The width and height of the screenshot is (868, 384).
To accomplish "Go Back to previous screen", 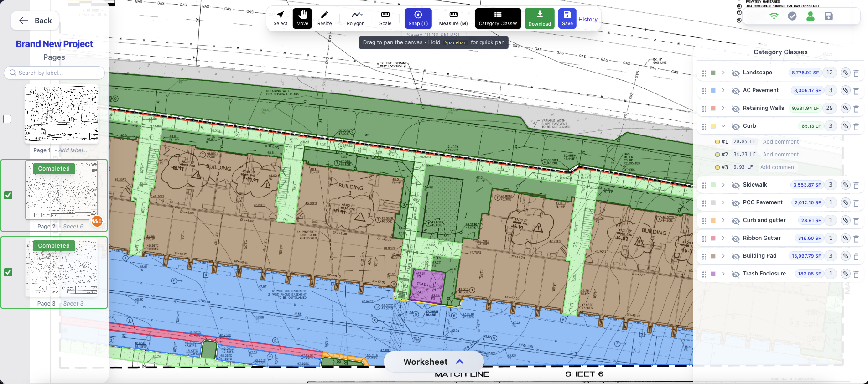I will (35, 21).
